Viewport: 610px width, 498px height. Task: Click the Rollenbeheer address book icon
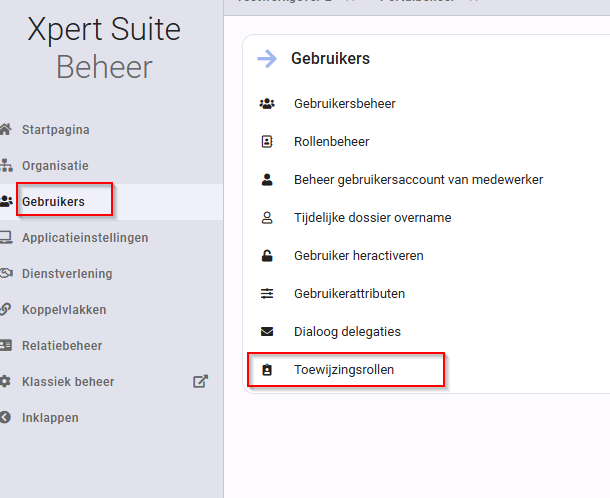[x=267, y=142]
